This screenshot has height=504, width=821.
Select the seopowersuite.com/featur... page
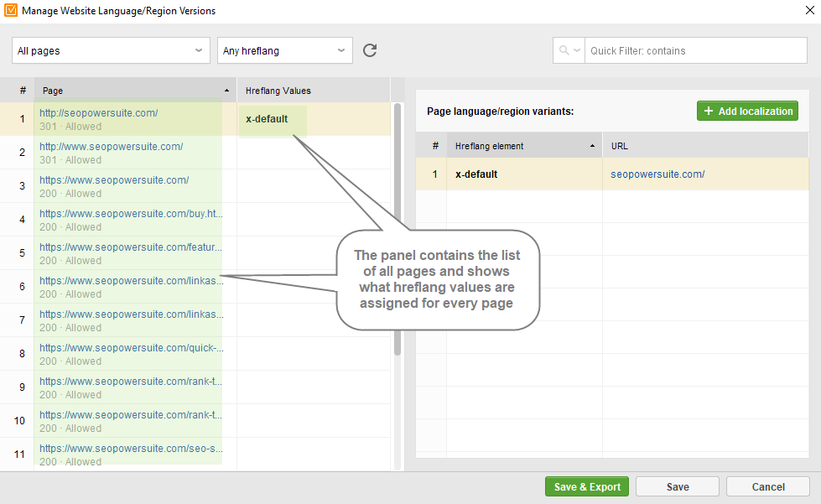click(x=131, y=247)
